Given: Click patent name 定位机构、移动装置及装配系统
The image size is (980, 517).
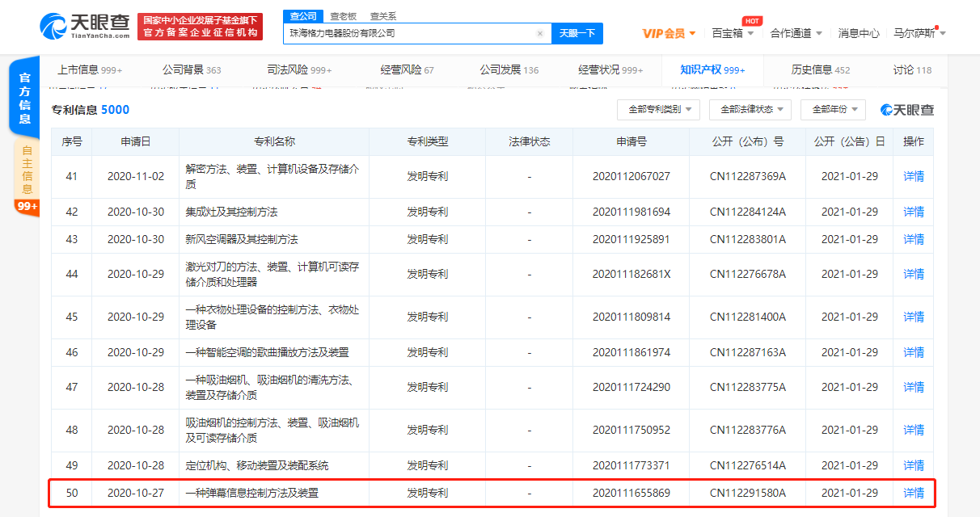Looking at the screenshot, I should (x=257, y=465).
